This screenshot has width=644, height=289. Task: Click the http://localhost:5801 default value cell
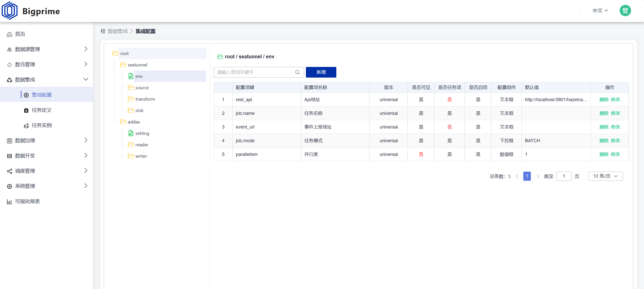556,100
